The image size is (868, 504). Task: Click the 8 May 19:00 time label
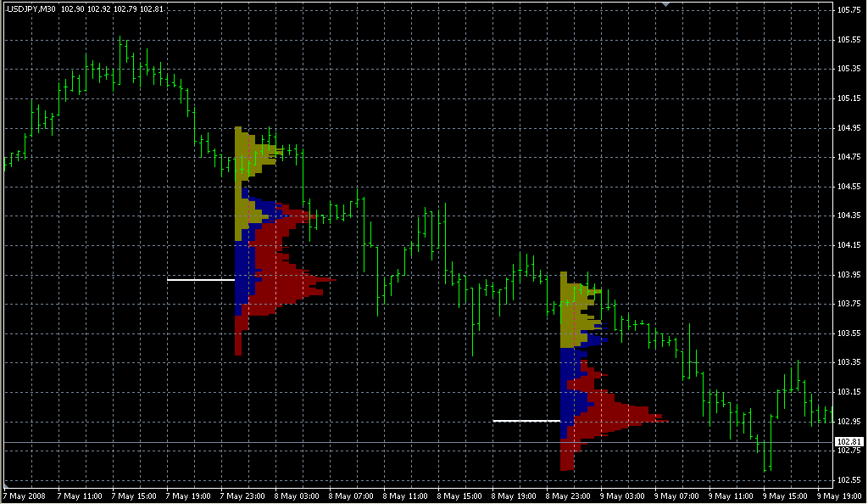click(514, 496)
